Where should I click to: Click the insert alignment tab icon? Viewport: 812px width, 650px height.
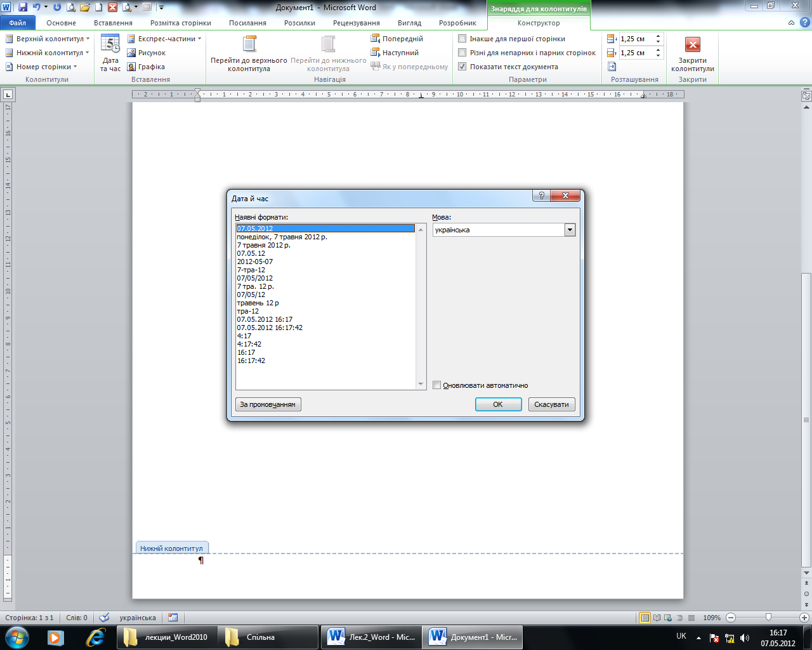[612, 67]
